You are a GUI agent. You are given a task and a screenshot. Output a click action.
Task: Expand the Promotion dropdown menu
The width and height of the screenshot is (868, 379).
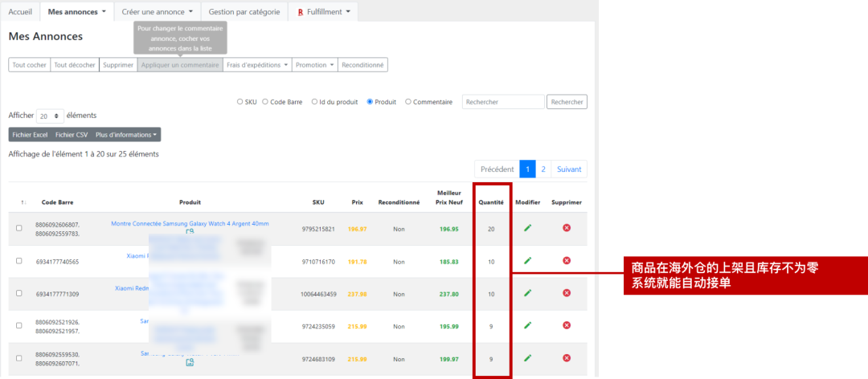(314, 65)
